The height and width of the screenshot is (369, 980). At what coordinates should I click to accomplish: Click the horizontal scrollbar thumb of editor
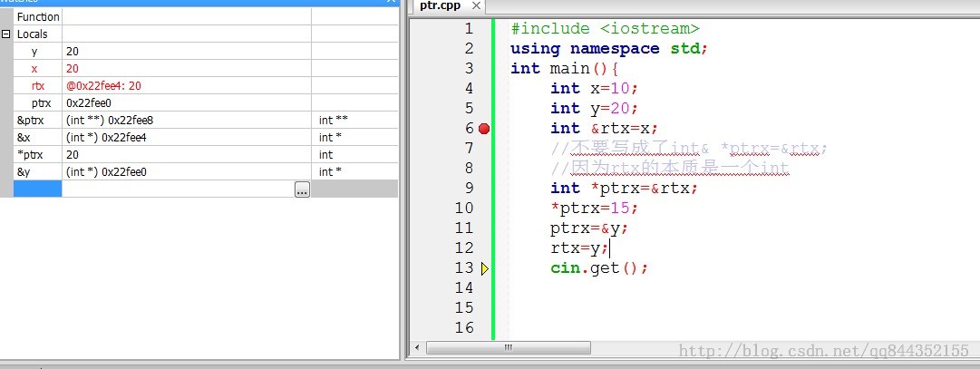[x=508, y=347]
